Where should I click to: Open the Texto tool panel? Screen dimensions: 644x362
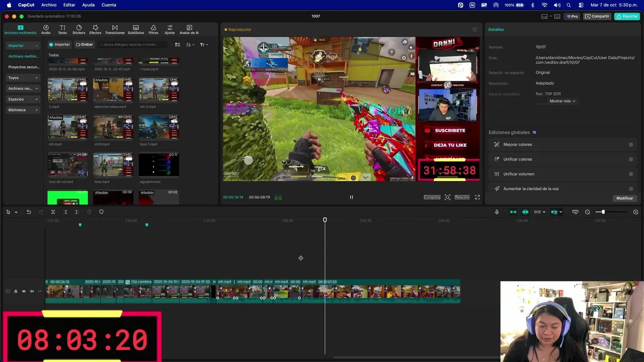click(62, 30)
